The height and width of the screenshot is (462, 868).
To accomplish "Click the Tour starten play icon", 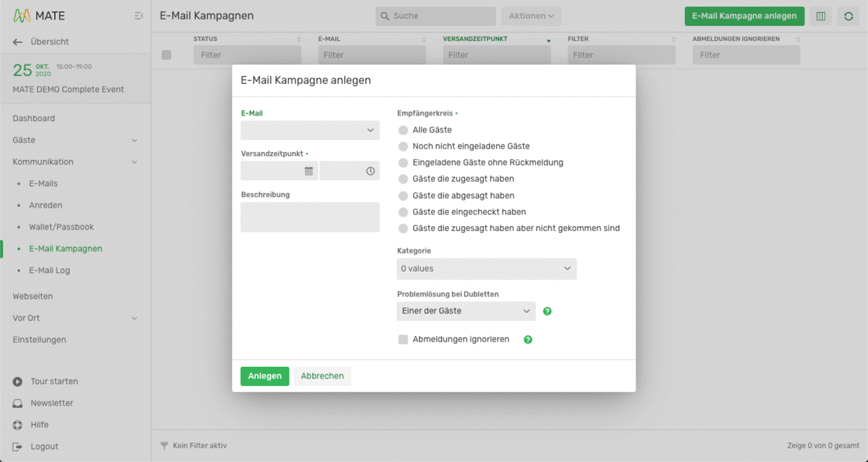I will [18, 382].
